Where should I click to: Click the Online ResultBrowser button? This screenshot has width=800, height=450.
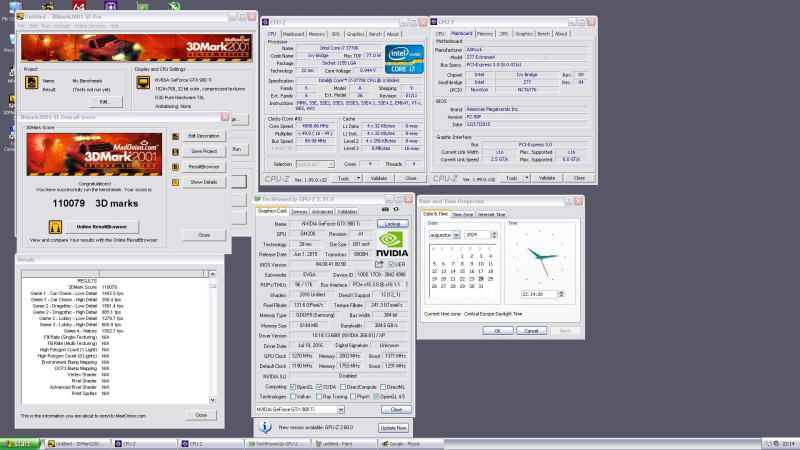click(102, 227)
